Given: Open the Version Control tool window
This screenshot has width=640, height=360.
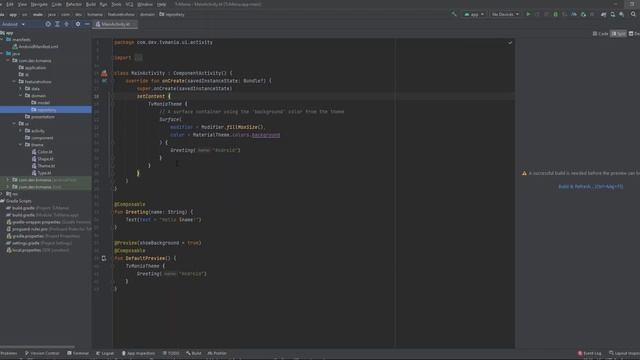Looking at the screenshot, I should point(42,353).
